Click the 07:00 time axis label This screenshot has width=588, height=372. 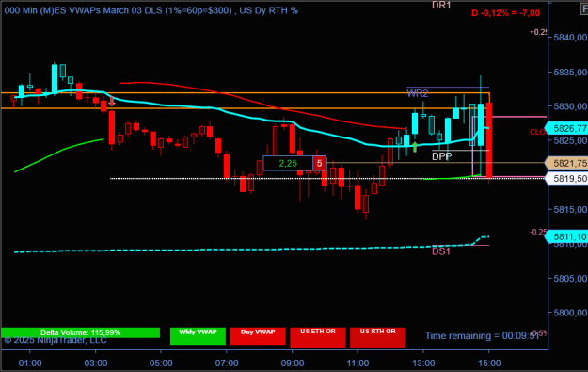227,364
